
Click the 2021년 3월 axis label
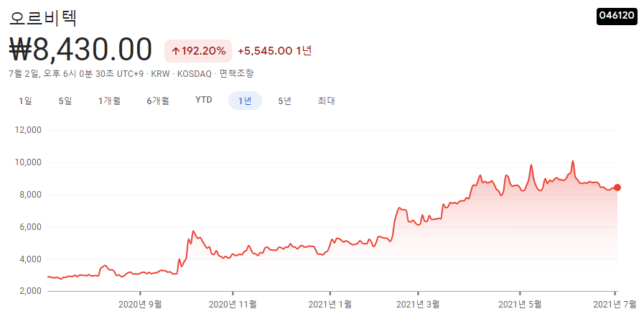418,304
